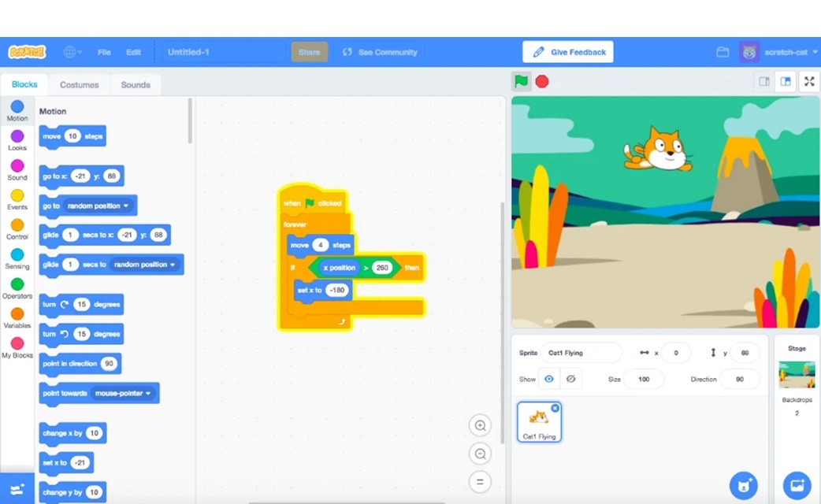
Task: Hide the sprite with crossed-eye toggle
Action: click(571, 379)
